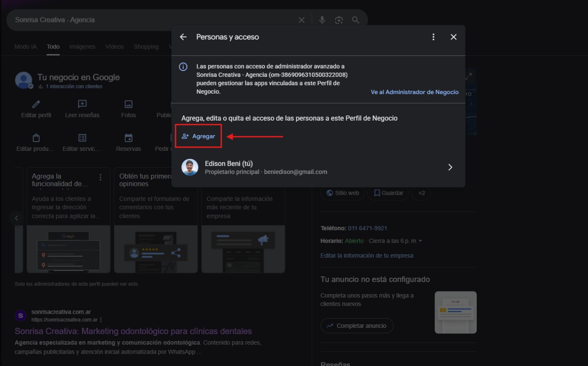This screenshot has height=366, width=588.
Task: Click the Tu negocio en Google heading
Action: [x=78, y=77]
